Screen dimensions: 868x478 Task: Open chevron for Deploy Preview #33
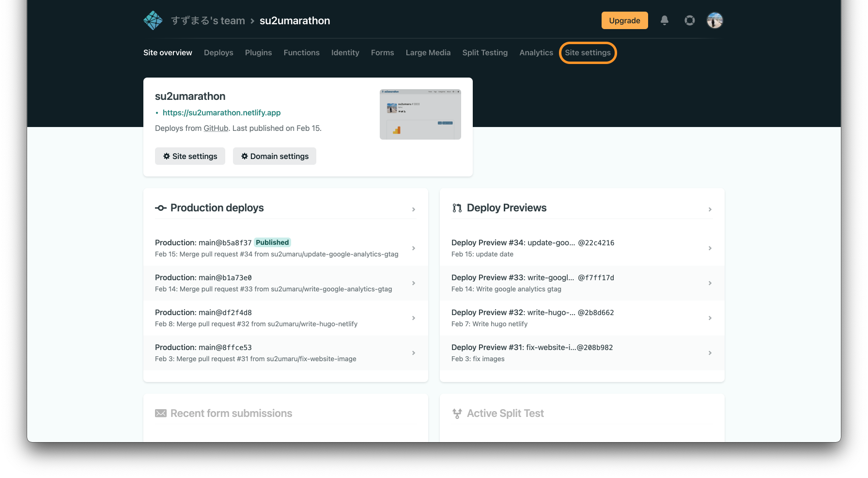pos(710,283)
